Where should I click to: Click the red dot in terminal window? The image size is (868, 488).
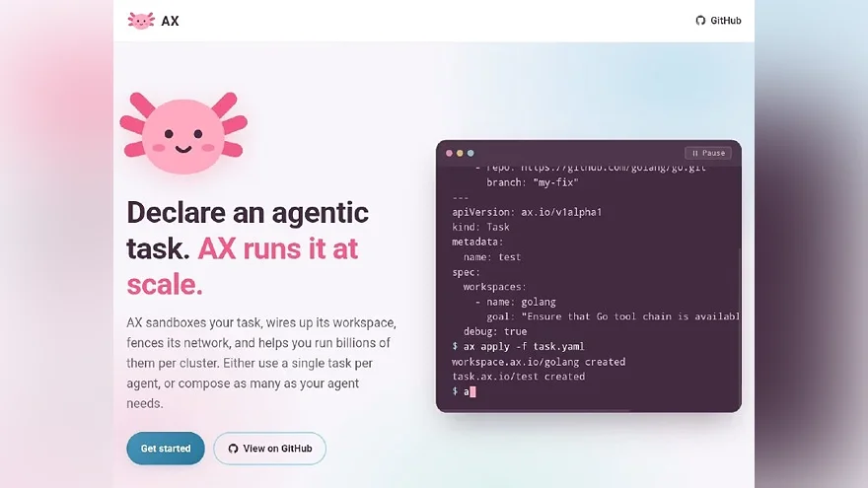449,153
